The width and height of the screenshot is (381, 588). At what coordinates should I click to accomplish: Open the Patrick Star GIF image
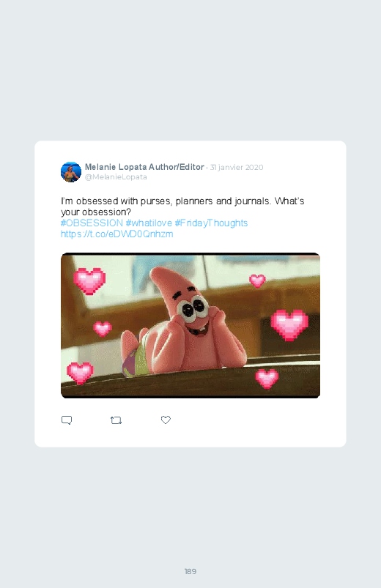pyautogui.click(x=190, y=326)
